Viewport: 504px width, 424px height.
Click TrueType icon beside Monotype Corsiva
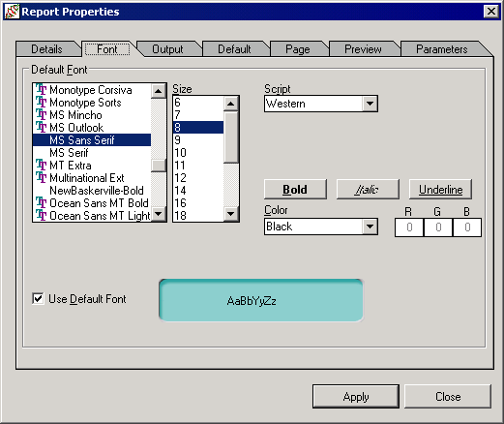[x=41, y=89]
